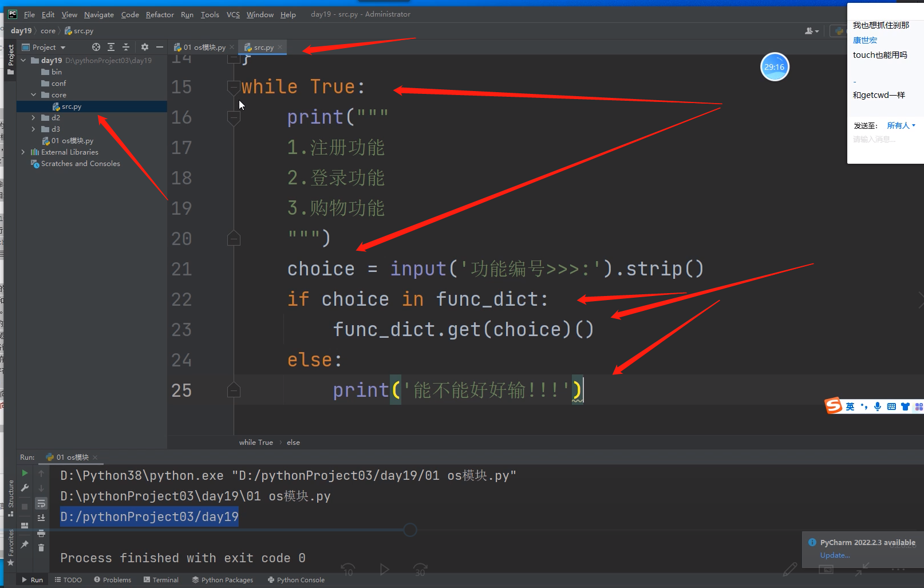Click the Update... link in notification
The image size is (924, 588).
pyautogui.click(x=835, y=555)
